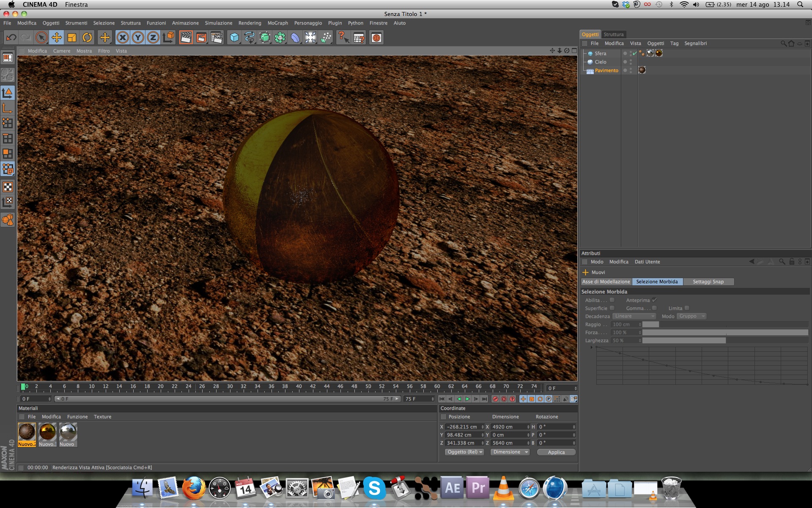Toggle the X axis lock
The height and width of the screenshot is (508, 812).
tap(123, 38)
